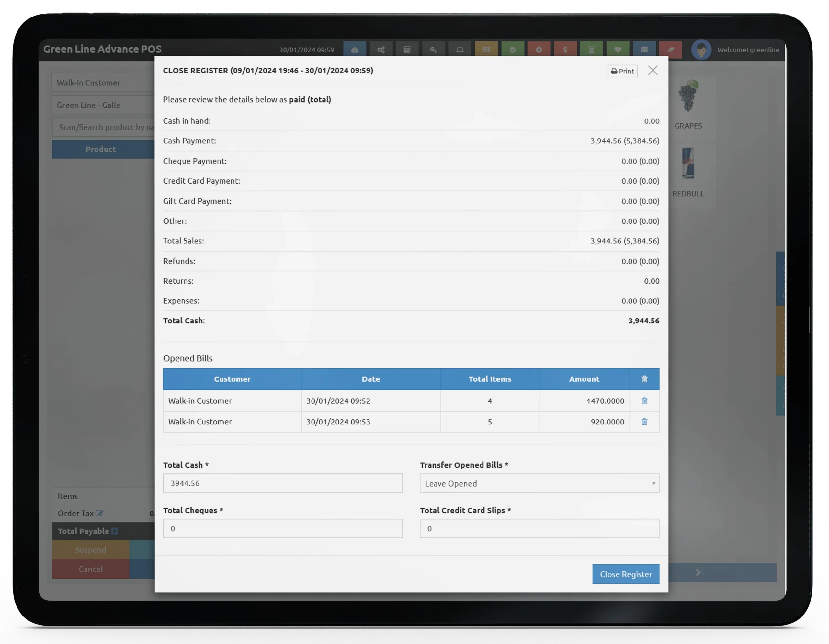The width and height of the screenshot is (829, 644).
Task: Delete the 1470.0000 opened bill
Action: click(644, 401)
